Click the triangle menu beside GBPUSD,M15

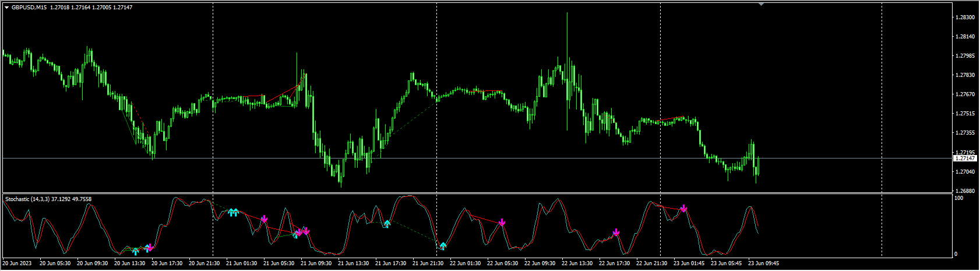click(x=6, y=8)
